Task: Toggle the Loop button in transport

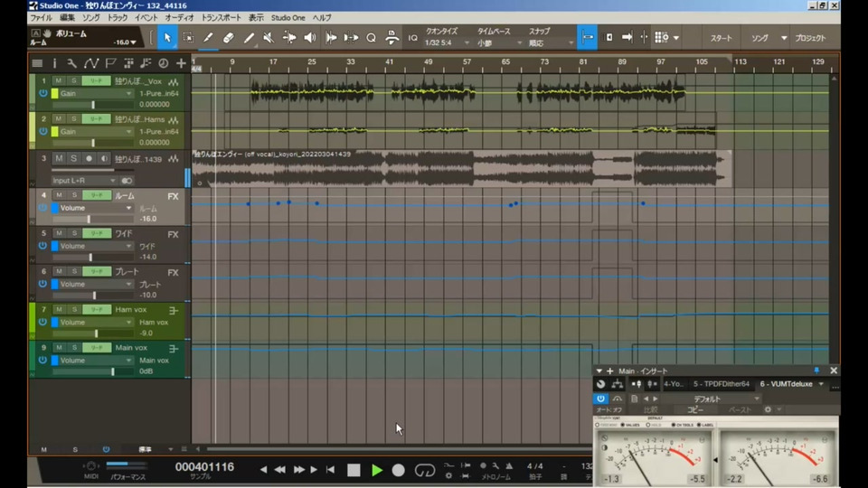Action: [x=424, y=470]
